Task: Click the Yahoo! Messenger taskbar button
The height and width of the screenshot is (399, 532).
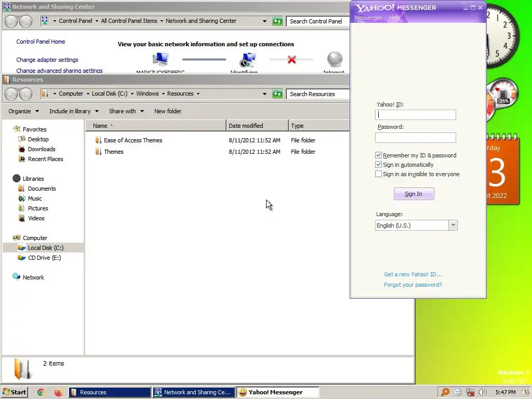Action: click(x=278, y=392)
